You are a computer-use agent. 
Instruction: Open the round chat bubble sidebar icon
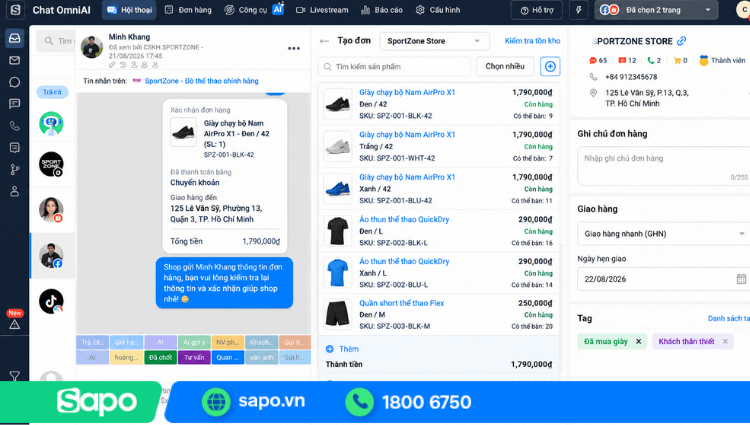(x=14, y=82)
